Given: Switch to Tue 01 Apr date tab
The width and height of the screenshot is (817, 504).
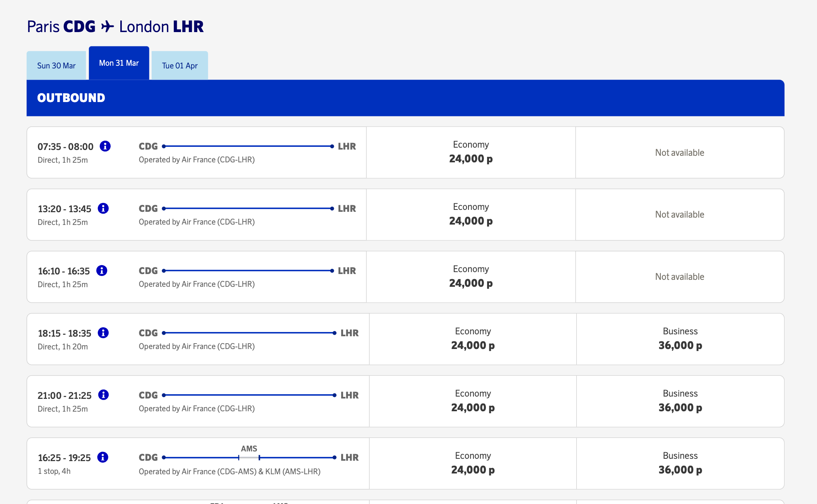Looking at the screenshot, I should coord(180,65).
